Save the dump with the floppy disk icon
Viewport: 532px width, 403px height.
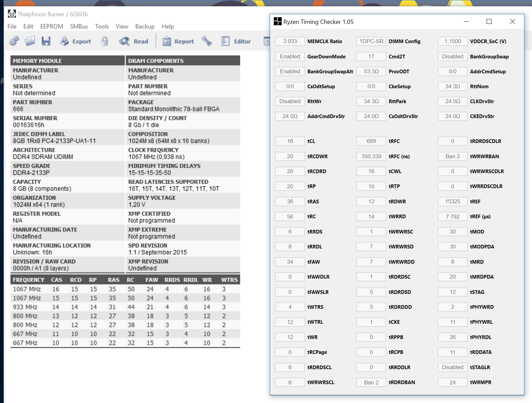click(46, 41)
